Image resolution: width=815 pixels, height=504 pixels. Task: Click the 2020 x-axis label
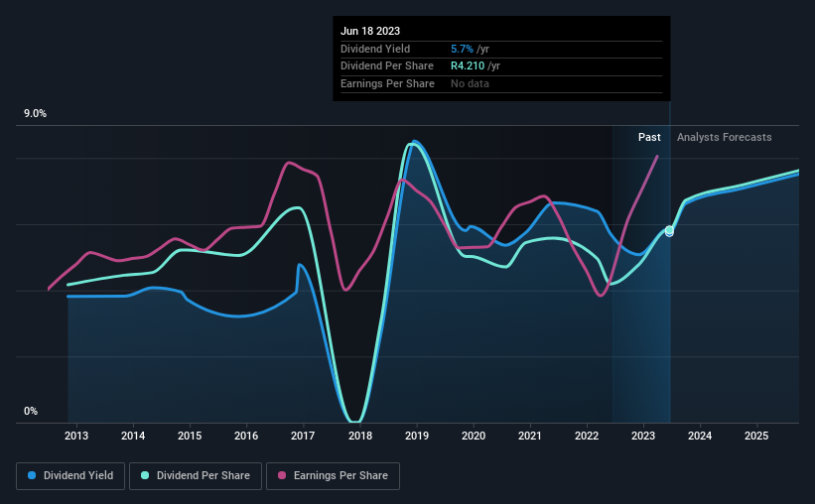pyautogui.click(x=474, y=436)
